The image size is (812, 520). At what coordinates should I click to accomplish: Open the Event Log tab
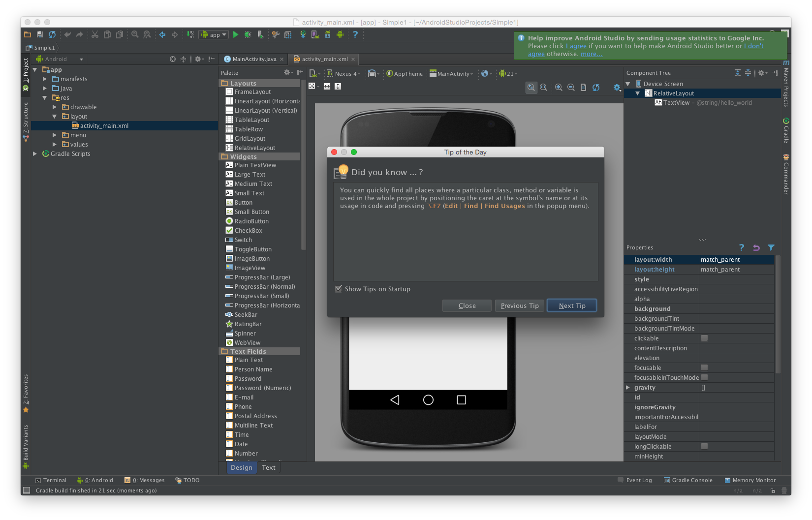pyautogui.click(x=635, y=480)
